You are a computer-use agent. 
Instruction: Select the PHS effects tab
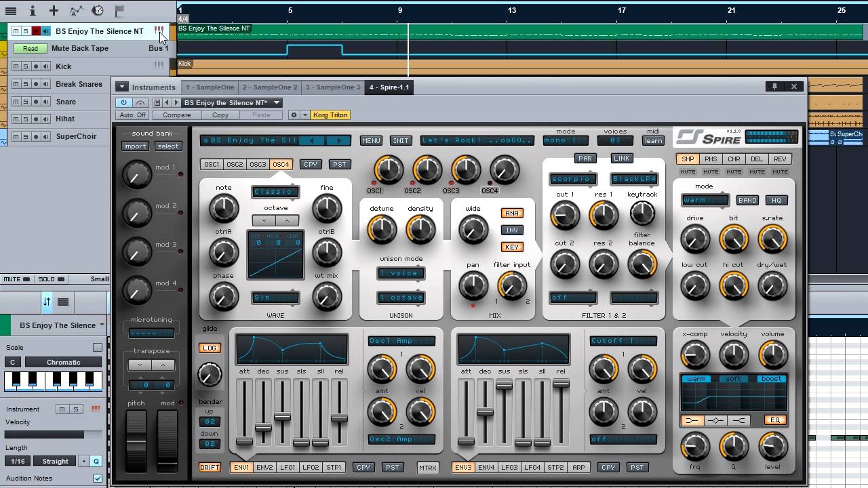tap(711, 159)
